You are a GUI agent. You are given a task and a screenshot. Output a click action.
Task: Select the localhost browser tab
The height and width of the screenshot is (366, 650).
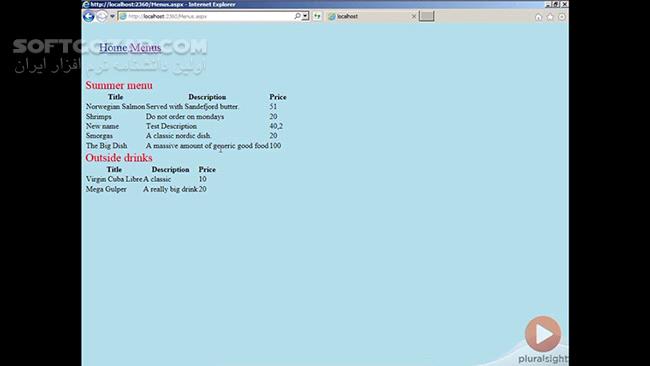point(369,16)
